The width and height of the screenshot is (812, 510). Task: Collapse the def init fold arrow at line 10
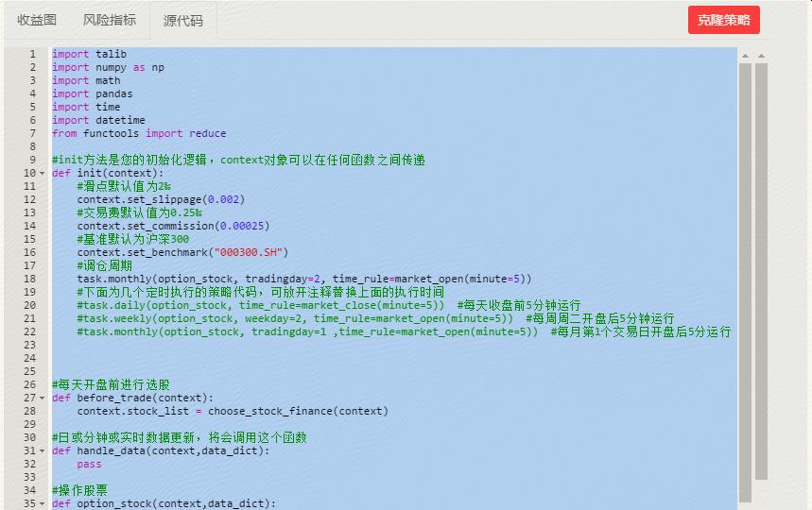tap(43, 173)
